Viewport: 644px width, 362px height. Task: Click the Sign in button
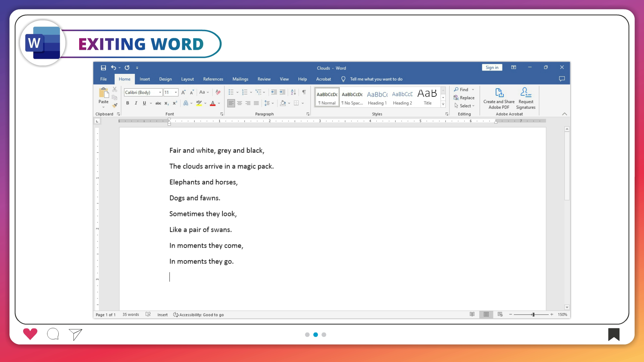tap(492, 67)
